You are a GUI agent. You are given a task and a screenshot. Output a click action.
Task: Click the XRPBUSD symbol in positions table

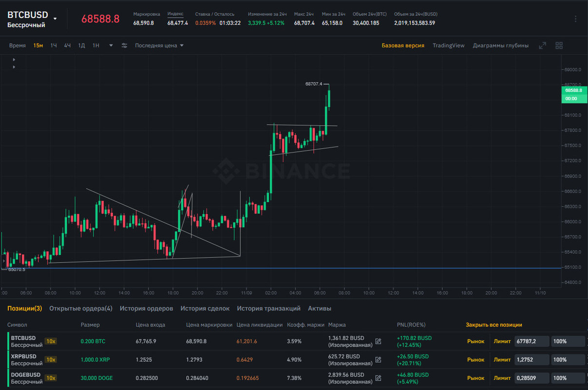click(23, 356)
